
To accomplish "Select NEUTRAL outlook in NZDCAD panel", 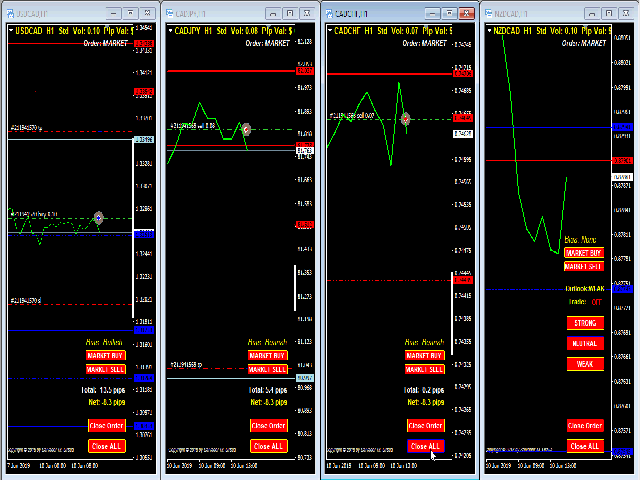I will (x=584, y=343).
